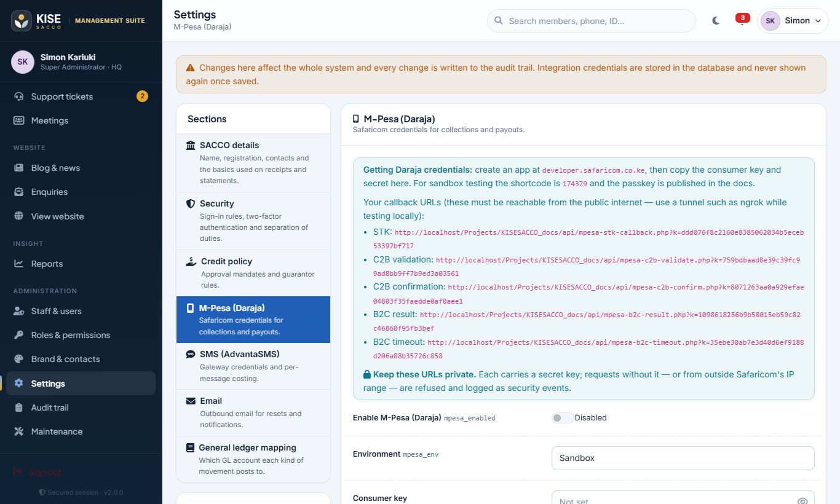Click the Meetings sidebar icon
The height and width of the screenshot is (504, 840).
(19, 120)
